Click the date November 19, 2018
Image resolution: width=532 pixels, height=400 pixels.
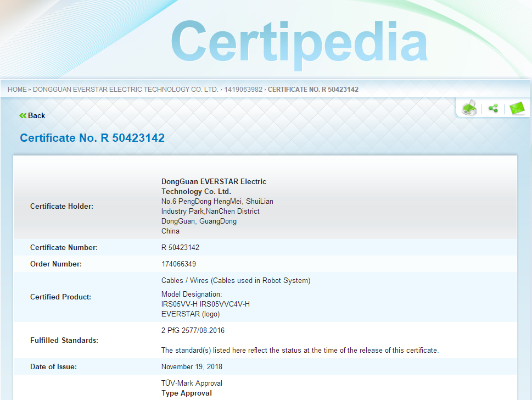point(192,366)
